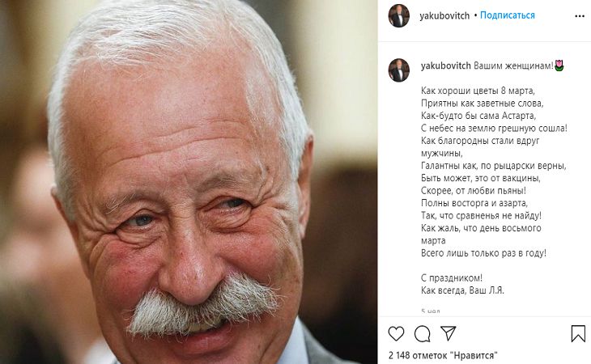The width and height of the screenshot is (591, 364).
Task: Click the last poem line раз в году
Action: [x=483, y=253]
